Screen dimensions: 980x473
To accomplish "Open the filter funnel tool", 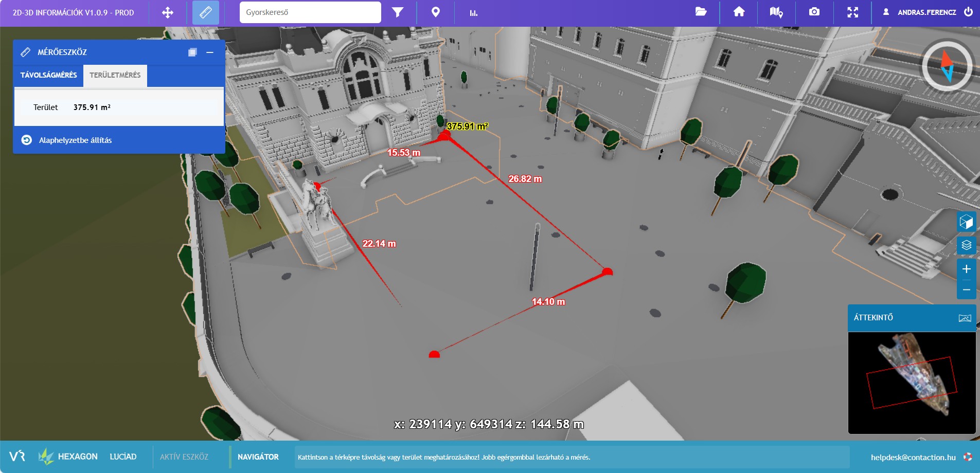I will point(398,12).
